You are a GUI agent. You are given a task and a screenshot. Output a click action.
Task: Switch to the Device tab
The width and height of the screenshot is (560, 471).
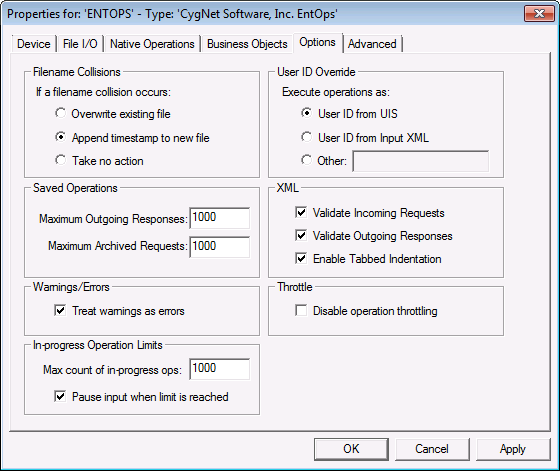click(x=34, y=44)
